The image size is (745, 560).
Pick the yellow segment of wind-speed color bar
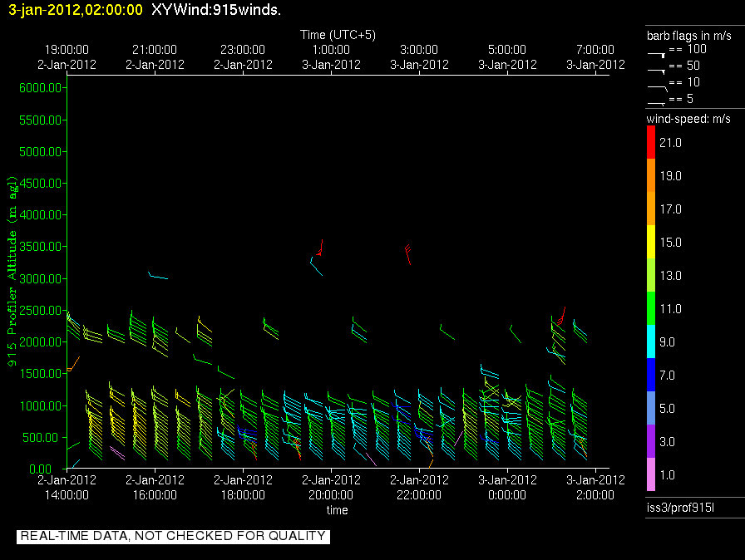[651, 242]
